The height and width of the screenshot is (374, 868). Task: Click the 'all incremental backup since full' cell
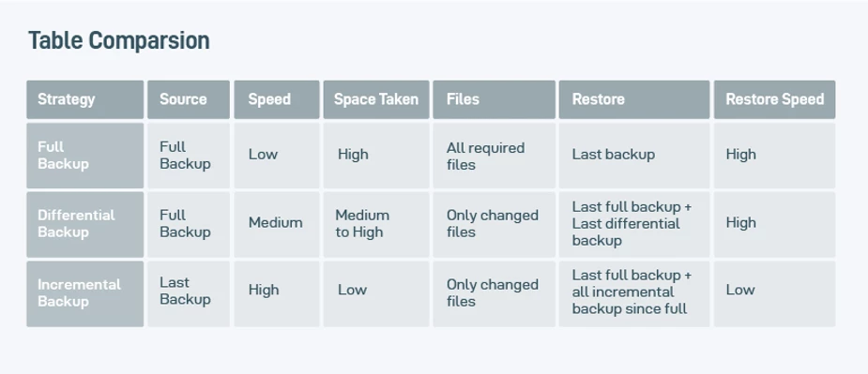pyautogui.click(x=633, y=293)
